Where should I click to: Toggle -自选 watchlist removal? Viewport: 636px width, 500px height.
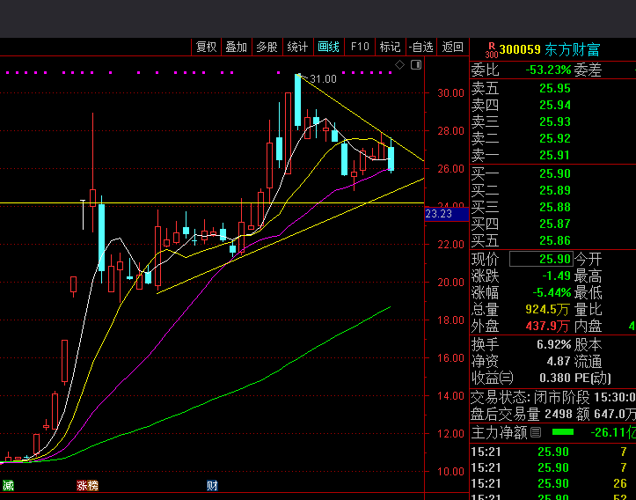[421, 47]
